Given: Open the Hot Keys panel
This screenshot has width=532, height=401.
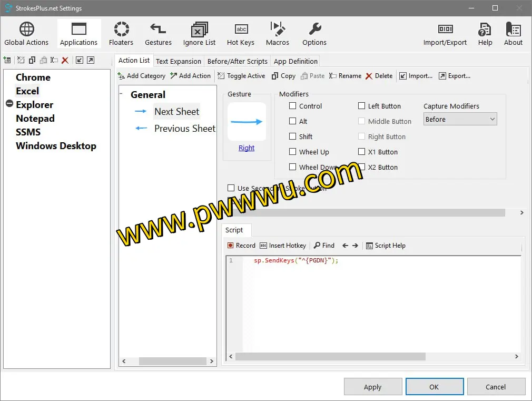Looking at the screenshot, I should [x=240, y=33].
